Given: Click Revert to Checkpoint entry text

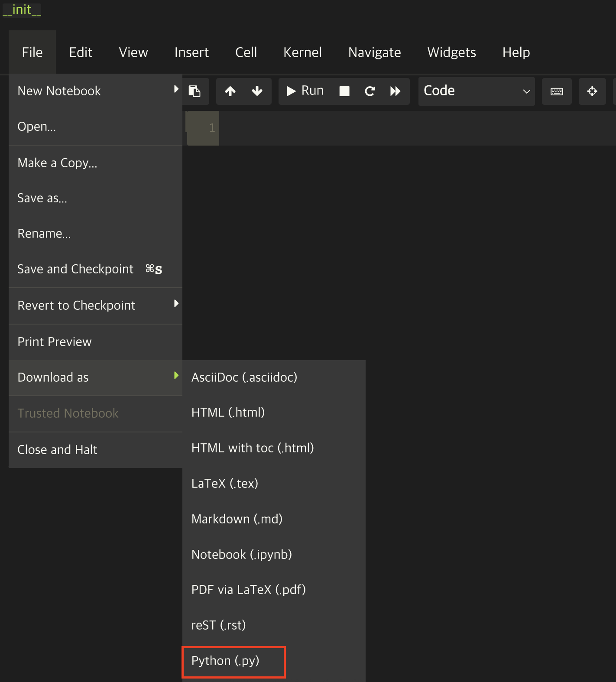Looking at the screenshot, I should point(76,305).
